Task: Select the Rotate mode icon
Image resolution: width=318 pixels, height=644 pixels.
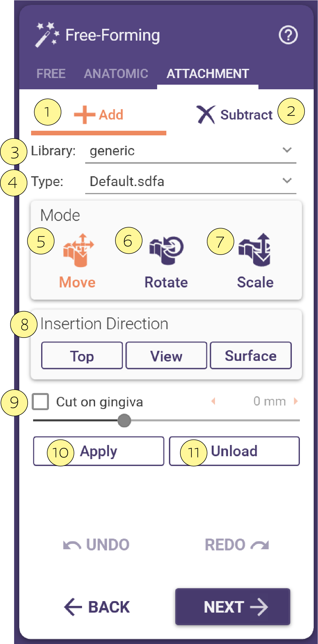Action: [166, 250]
